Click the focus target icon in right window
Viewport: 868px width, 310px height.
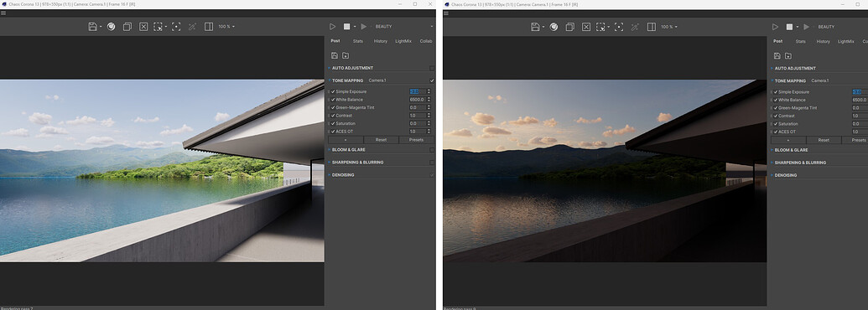point(618,27)
